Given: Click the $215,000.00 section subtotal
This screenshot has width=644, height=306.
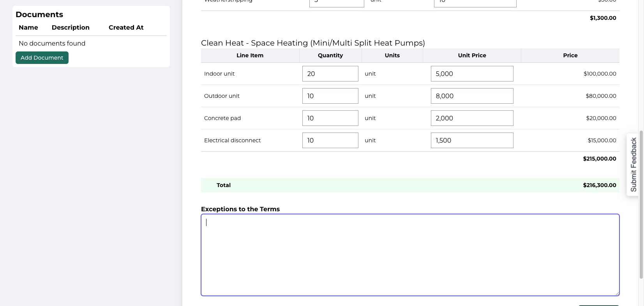Looking at the screenshot, I should [x=600, y=159].
